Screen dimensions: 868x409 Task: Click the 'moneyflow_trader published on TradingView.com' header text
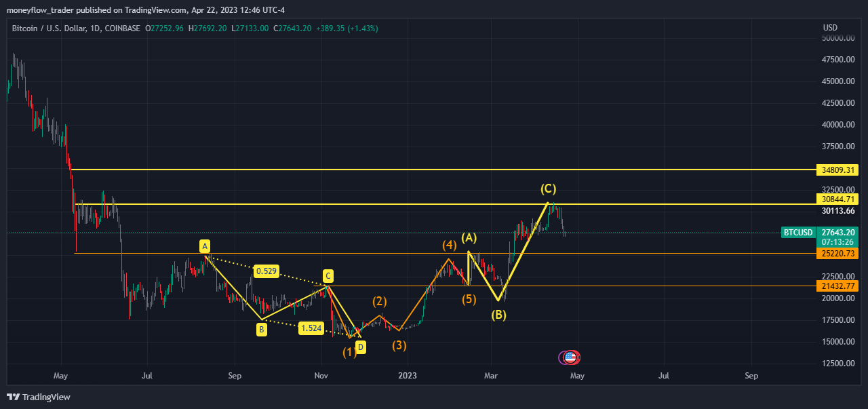(x=95, y=9)
